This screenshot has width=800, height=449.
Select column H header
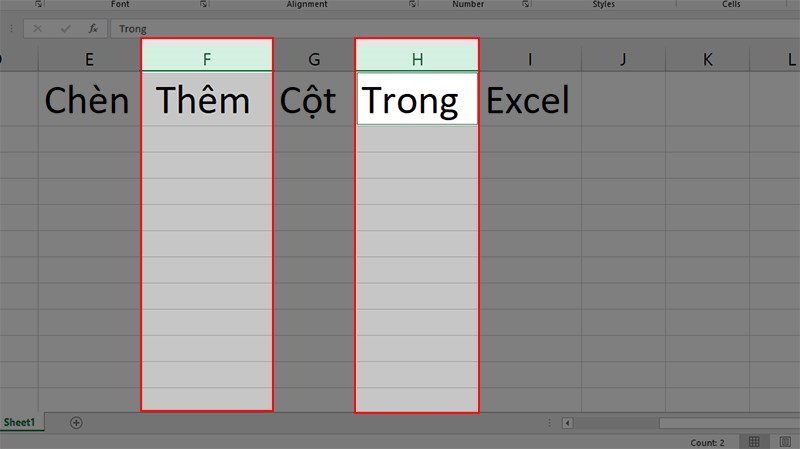pos(417,59)
